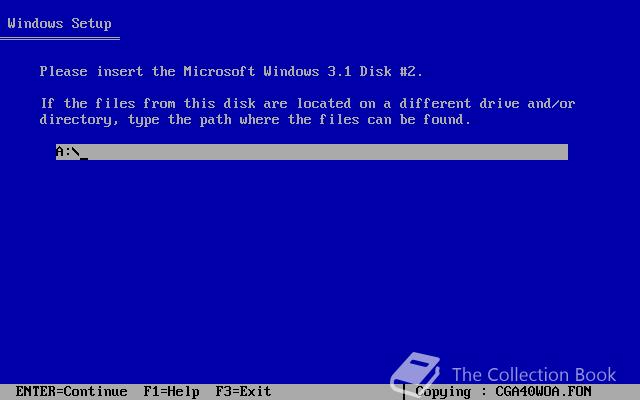640x400 pixels.
Task: Click the 'Microsoft Windows 3.1' product name
Action: pos(267,71)
